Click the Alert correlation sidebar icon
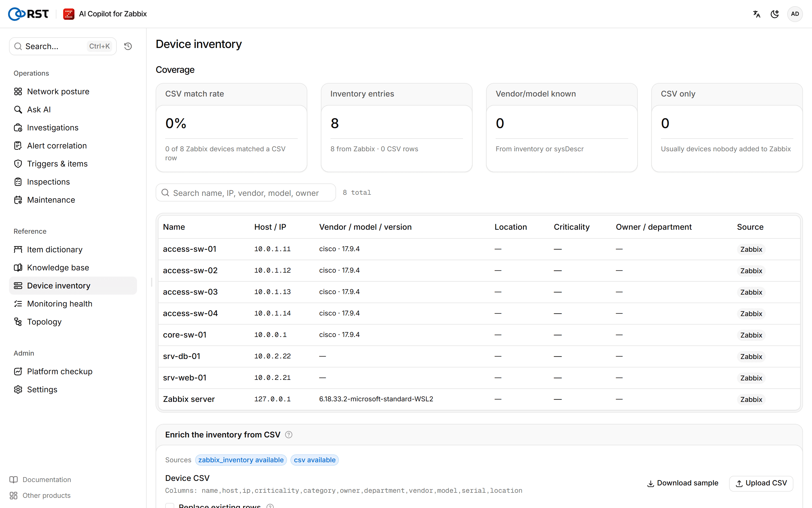The height and width of the screenshot is (508, 812). pyautogui.click(x=18, y=146)
